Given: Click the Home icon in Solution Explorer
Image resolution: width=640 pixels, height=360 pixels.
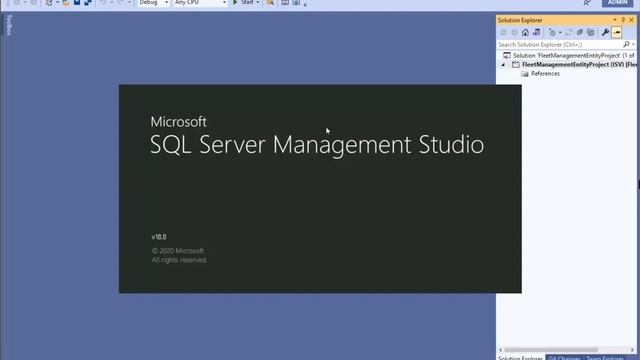Looking at the screenshot, I should pos(525,32).
